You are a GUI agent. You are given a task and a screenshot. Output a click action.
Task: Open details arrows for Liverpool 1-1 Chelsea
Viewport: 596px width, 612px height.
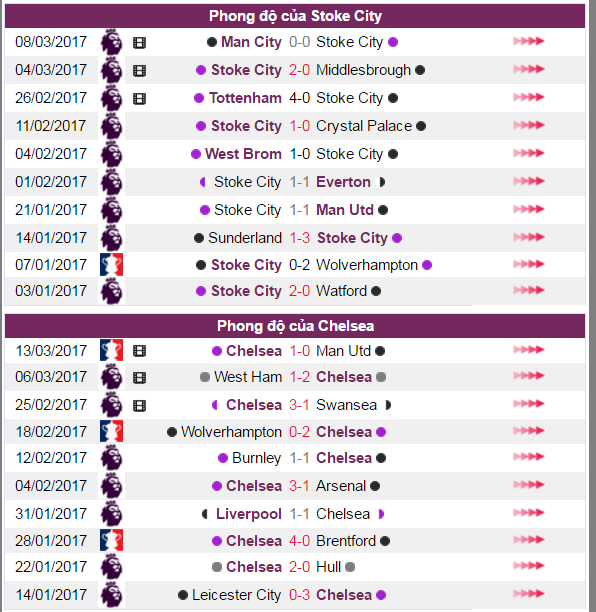pos(528,512)
